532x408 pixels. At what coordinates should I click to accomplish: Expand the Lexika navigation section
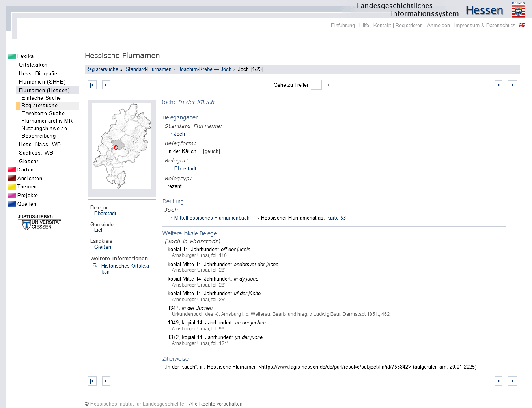pos(25,56)
